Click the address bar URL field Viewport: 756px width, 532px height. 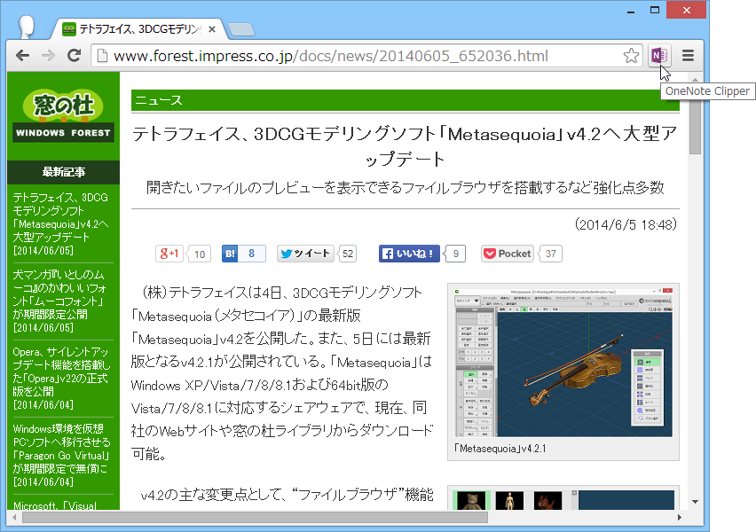tap(355, 55)
